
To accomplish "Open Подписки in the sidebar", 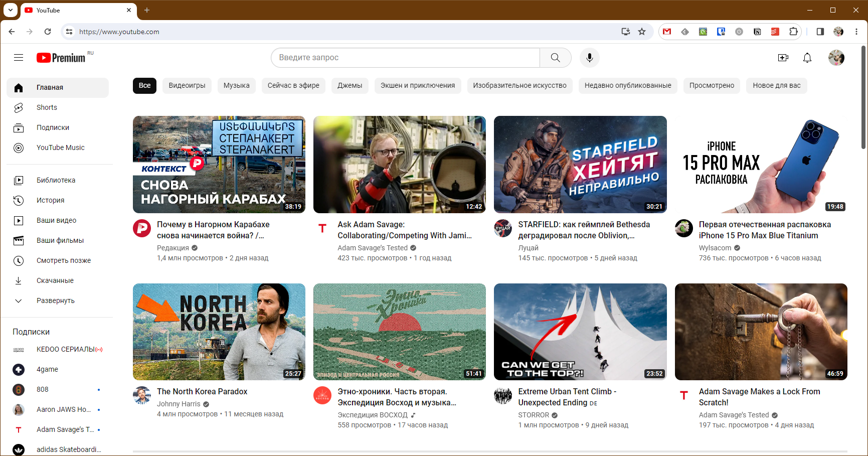I will (58, 127).
